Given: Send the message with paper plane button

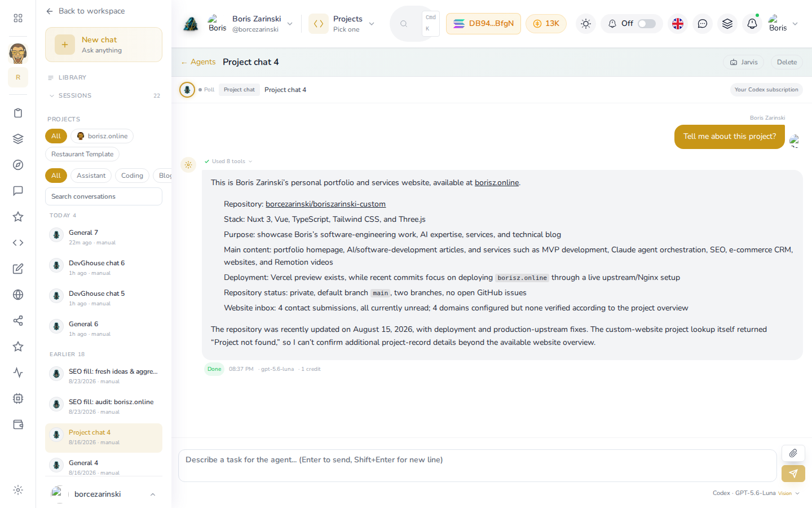Looking at the screenshot, I should (793, 474).
